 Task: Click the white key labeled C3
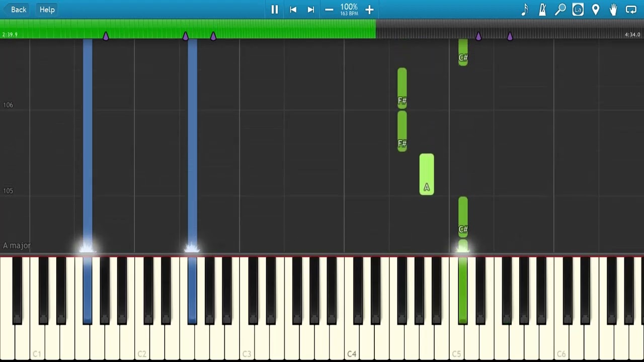pyautogui.click(x=247, y=342)
